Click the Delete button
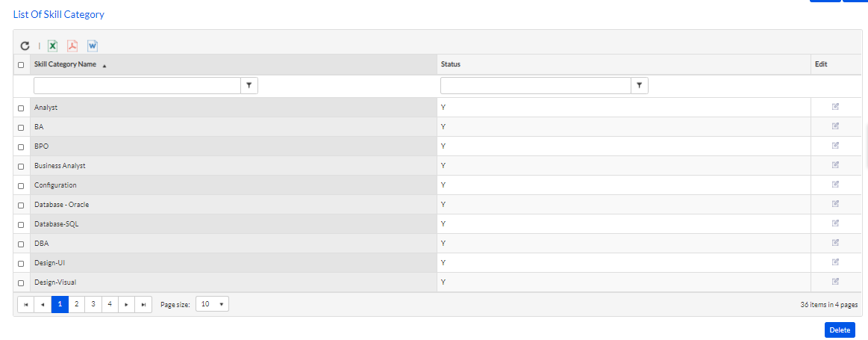The image size is (868, 340). [840, 330]
